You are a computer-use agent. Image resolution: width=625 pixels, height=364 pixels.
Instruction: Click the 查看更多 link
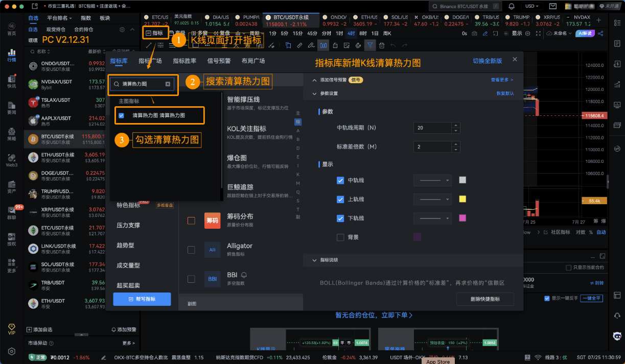pyautogui.click(x=502, y=80)
